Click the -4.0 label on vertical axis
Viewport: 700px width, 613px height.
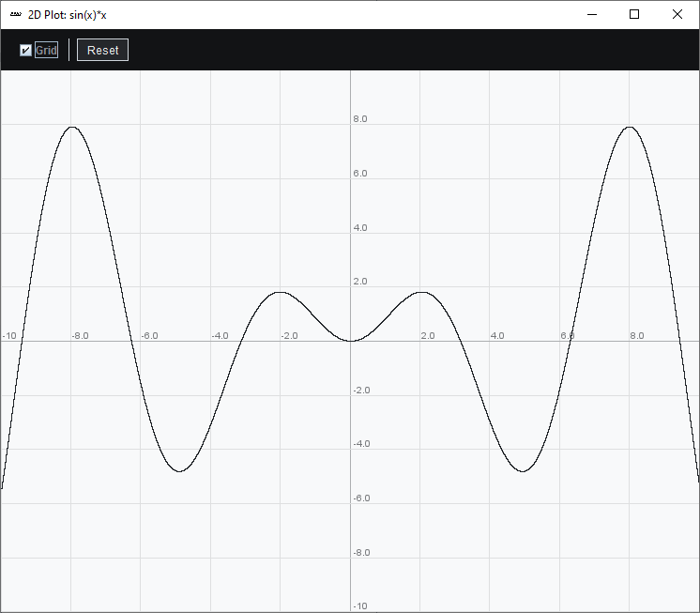pyautogui.click(x=361, y=444)
